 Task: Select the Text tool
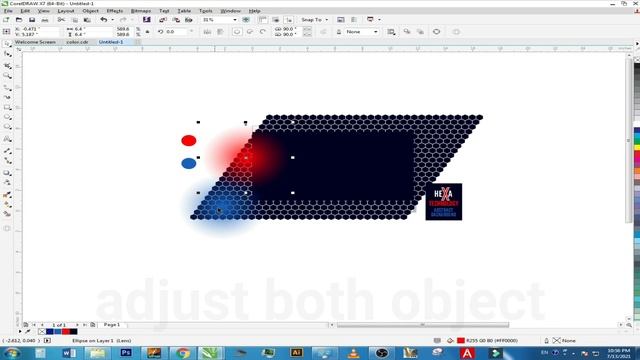pos(7,139)
